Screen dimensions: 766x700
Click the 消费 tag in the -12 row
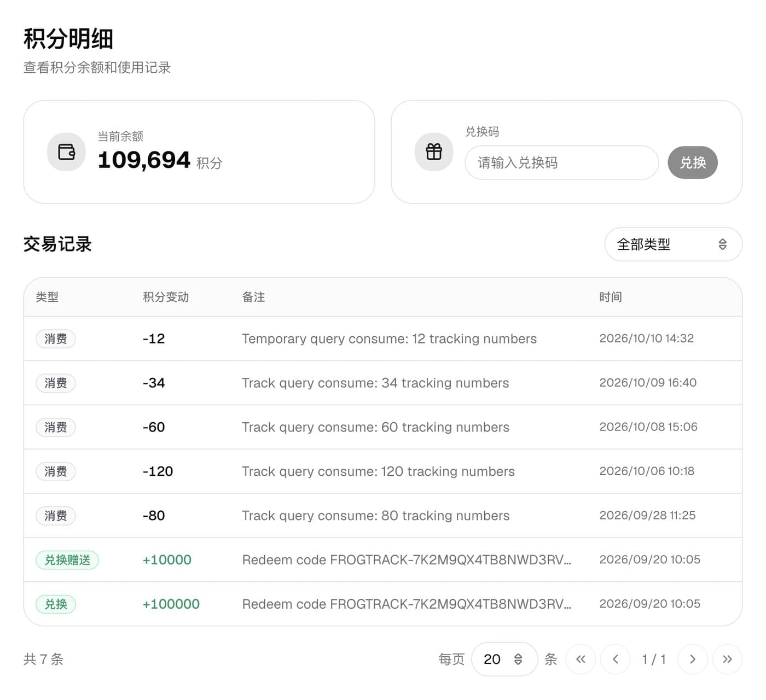tap(56, 339)
